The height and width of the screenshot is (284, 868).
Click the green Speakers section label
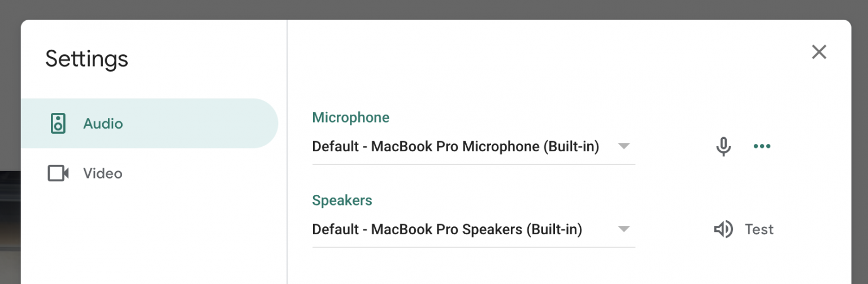pyautogui.click(x=342, y=200)
